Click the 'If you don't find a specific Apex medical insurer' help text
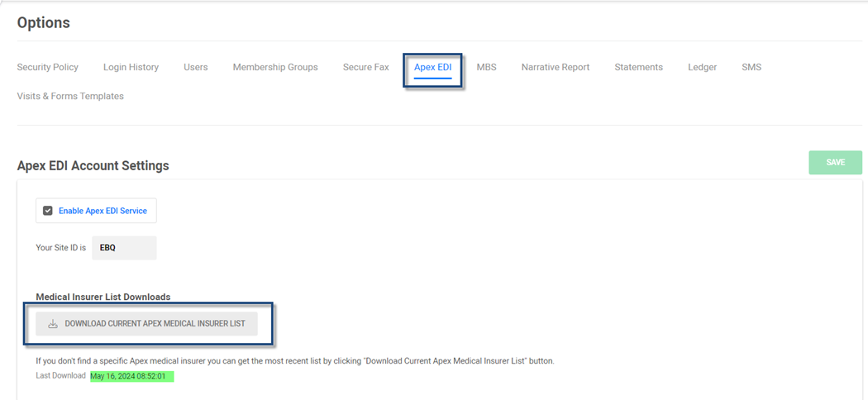Image resolution: width=868 pixels, height=400 pixels. (295, 361)
